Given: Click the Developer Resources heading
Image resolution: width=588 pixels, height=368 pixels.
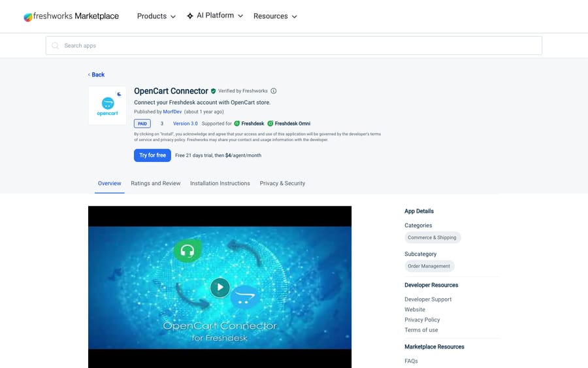Looking at the screenshot, I should tap(431, 285).
